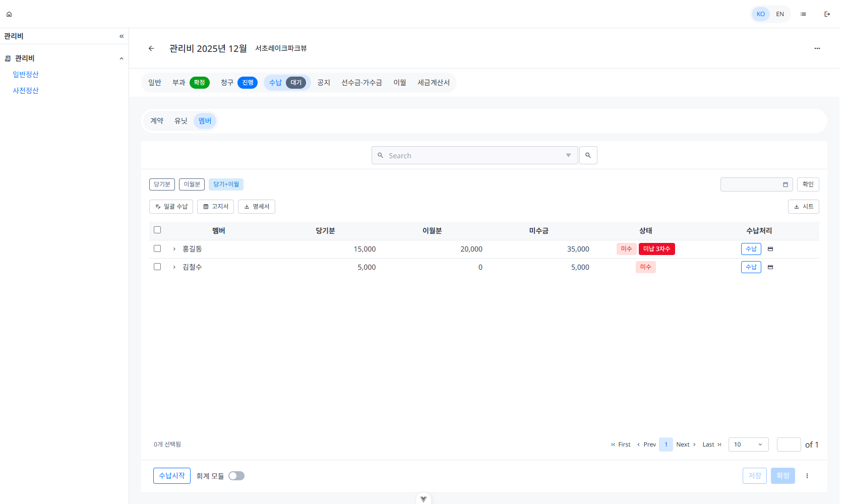Viewport: 847px width, 504px height.
Task: Click 수납 button for 김철수
Action: (751, 267)
